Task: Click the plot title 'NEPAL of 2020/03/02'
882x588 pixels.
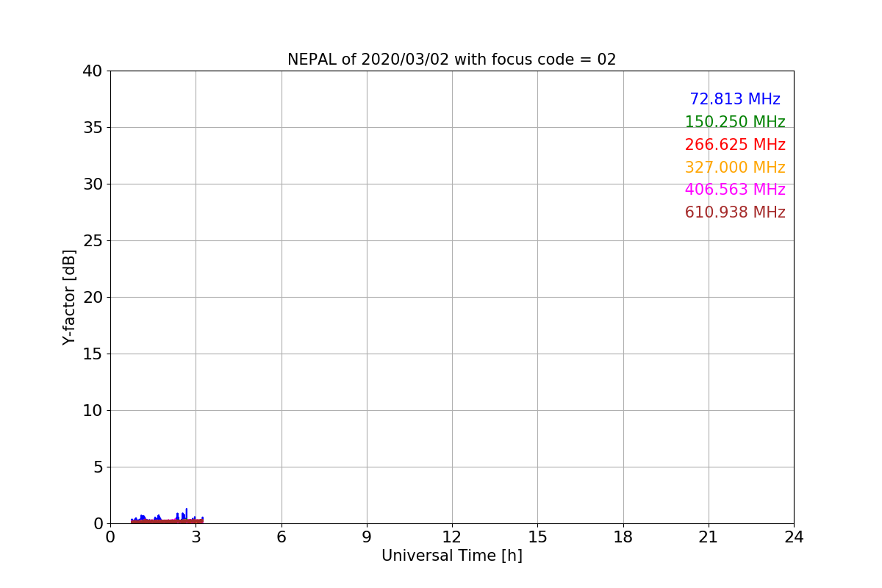Action: [368, 60]
